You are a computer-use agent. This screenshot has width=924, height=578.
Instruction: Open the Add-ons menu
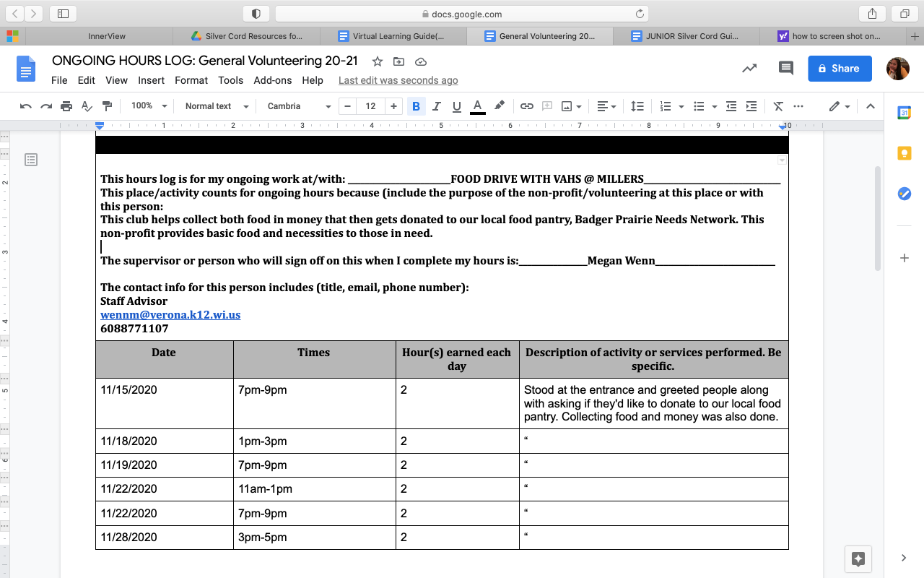(273, 80)
